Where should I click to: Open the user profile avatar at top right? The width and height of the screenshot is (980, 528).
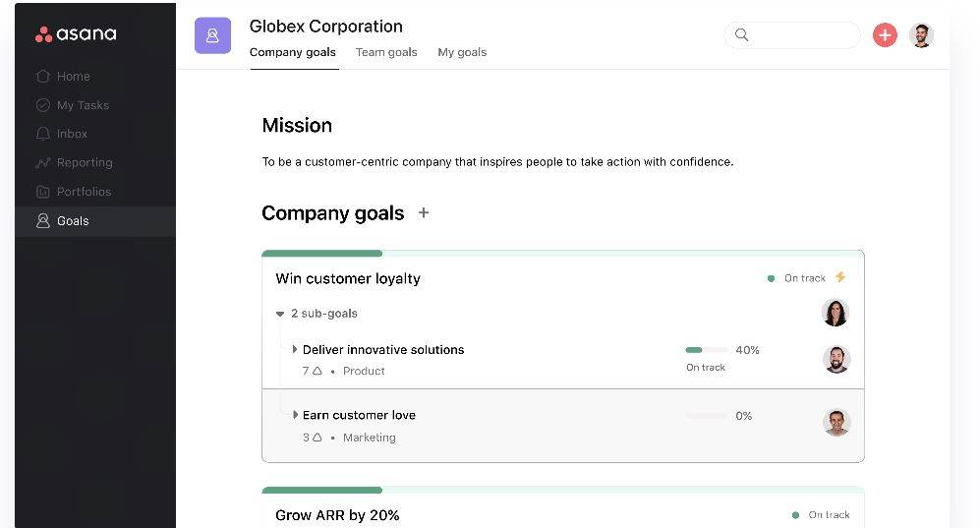(x=921, y=35)
